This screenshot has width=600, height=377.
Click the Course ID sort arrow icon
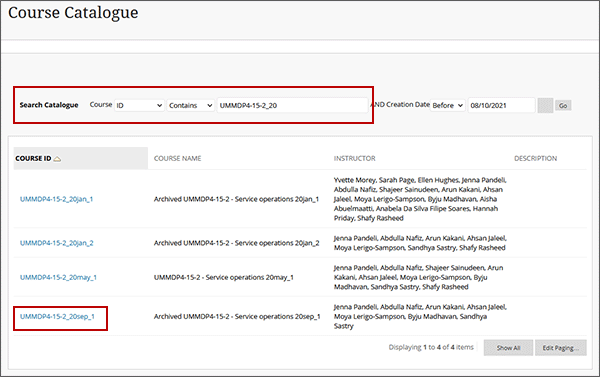[57, 159]
